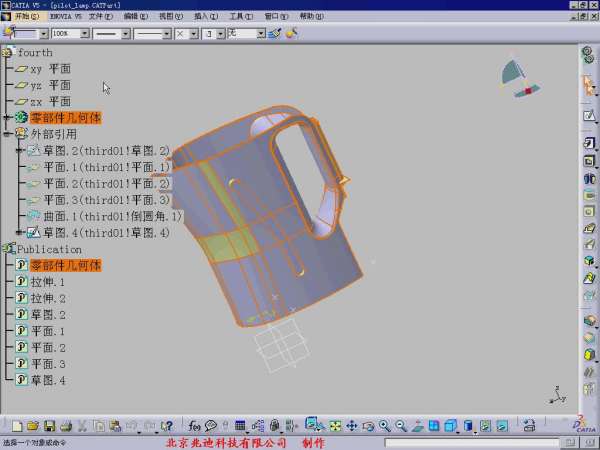This screenshot has height=450, width=600.
Task: Select the xy 平面 tree item
Action: coord(51,69)
